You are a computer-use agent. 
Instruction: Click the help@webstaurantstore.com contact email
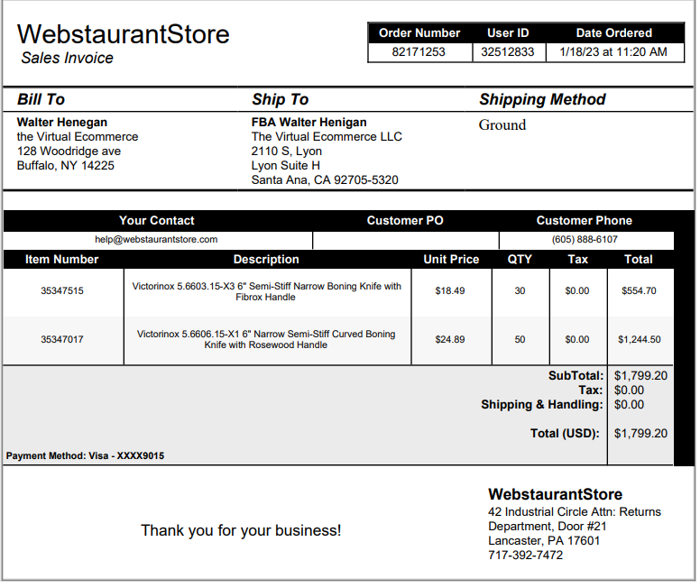pyautogui.click(x=156, y=239)
